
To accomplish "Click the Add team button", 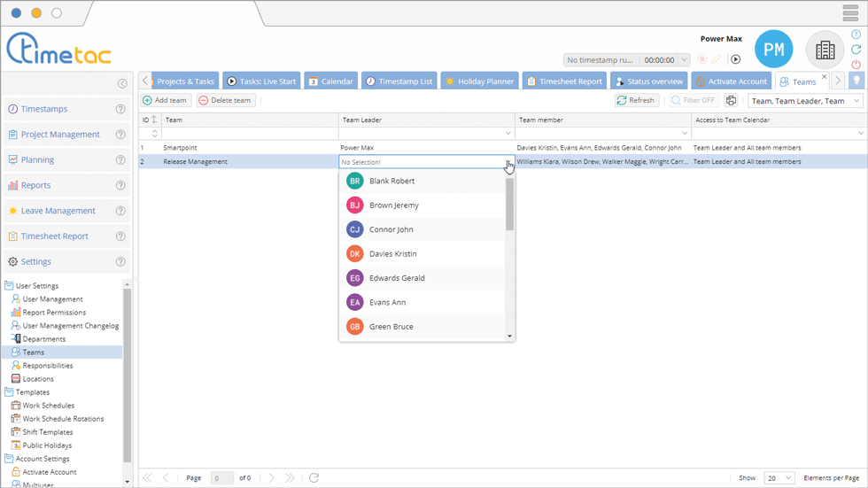I will pos(165,101).
